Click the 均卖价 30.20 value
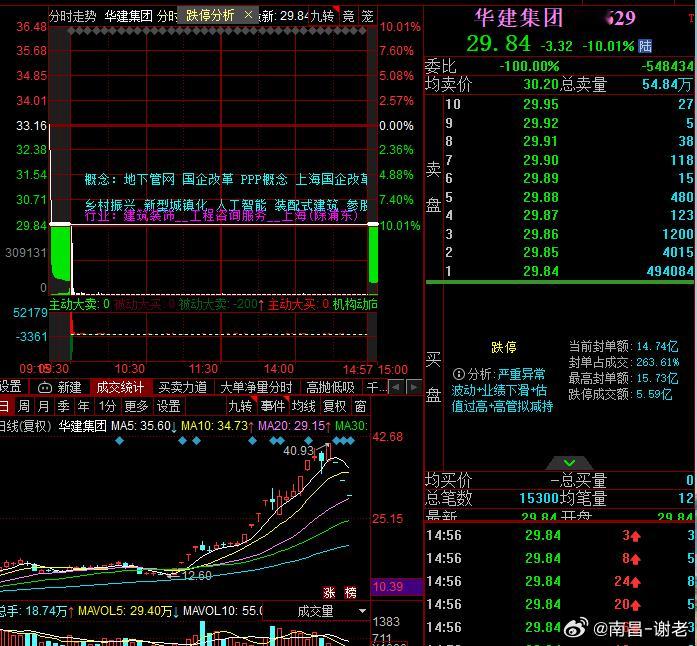Viewport: 697px width, 646px height. tap(541, 84)
